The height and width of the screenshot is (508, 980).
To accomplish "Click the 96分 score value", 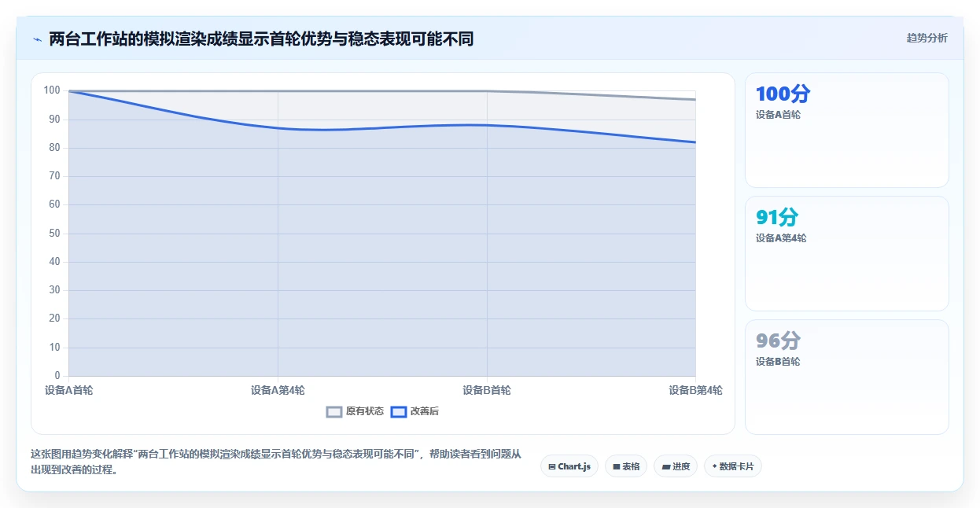I will [x=778, y=341].
